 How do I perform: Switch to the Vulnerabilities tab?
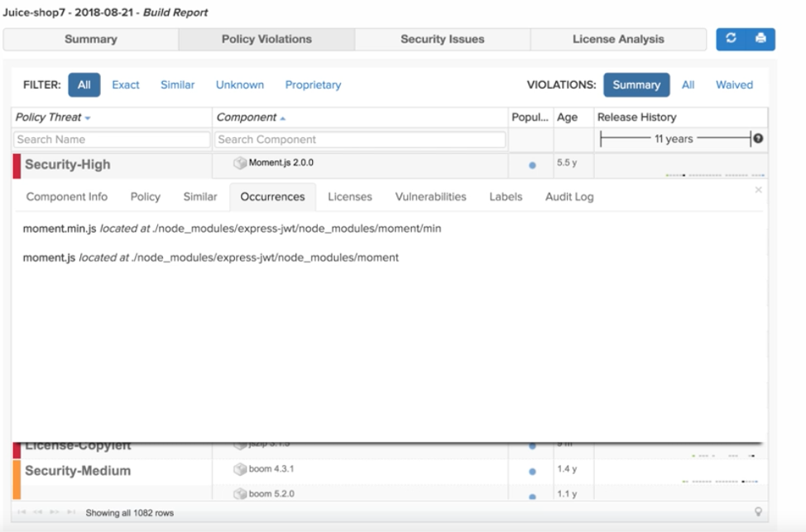tap(430, 197)
